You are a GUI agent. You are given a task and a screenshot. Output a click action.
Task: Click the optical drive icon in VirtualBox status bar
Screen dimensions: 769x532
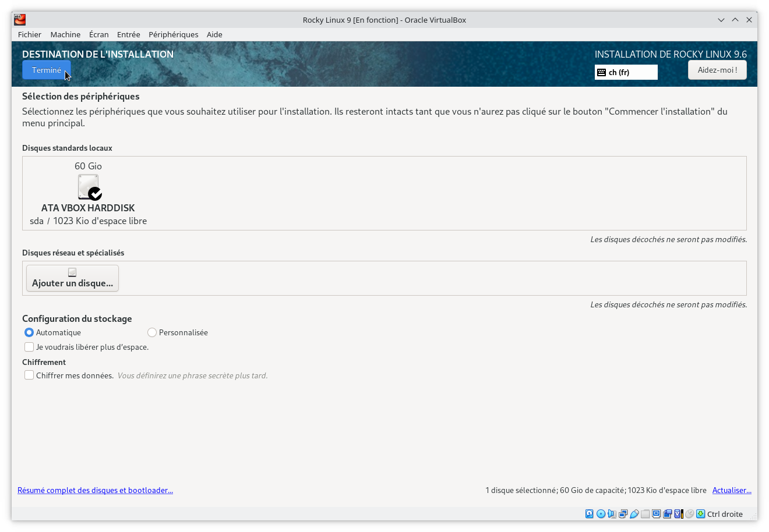(601, 513)
